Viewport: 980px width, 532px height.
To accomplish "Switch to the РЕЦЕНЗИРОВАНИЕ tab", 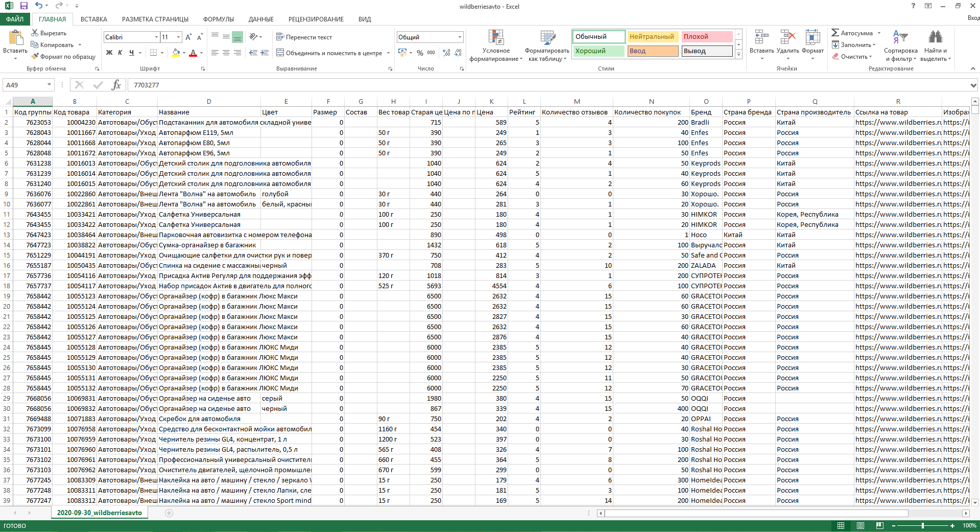I will click(x=316, y=19).
